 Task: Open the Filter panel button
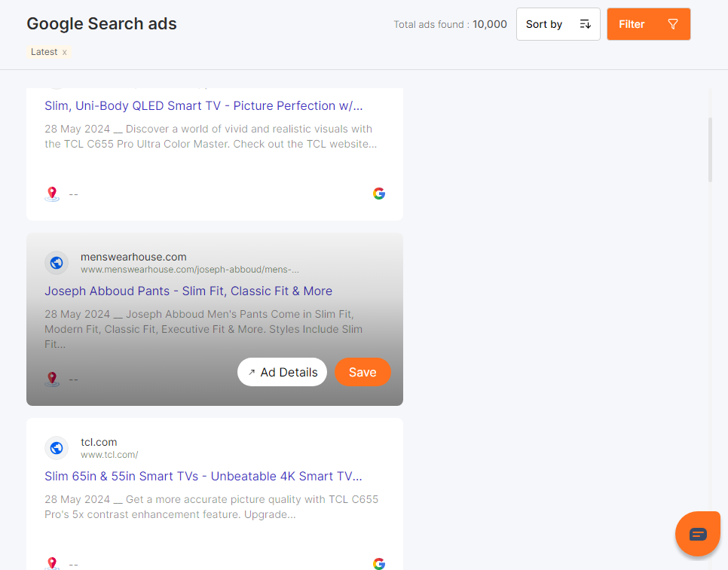click(648, 24)
